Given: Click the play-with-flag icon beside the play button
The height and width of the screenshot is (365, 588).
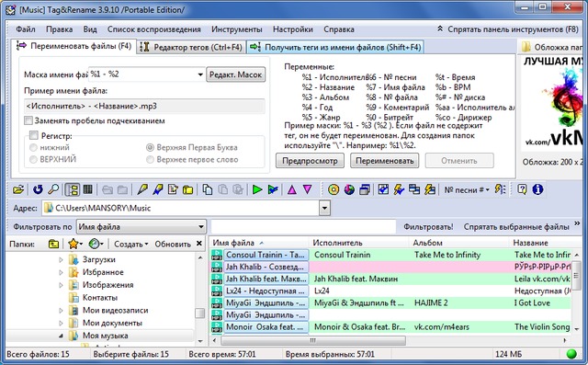Looking at the screenshot, I should tap(273, 189).
